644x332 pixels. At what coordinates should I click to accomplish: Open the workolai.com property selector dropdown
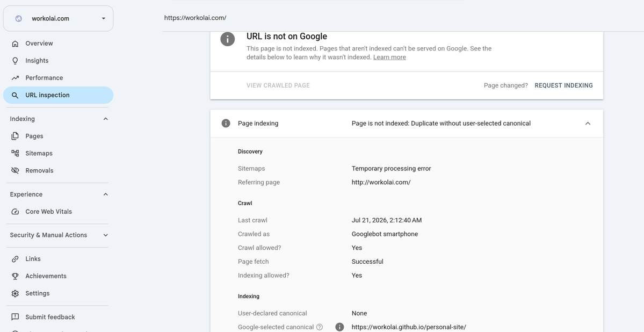tap(59, 18)
